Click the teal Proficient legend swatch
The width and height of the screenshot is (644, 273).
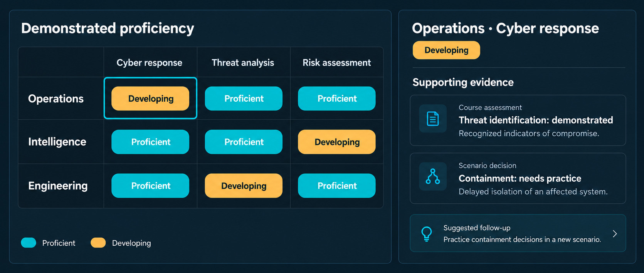coord(29,243)
